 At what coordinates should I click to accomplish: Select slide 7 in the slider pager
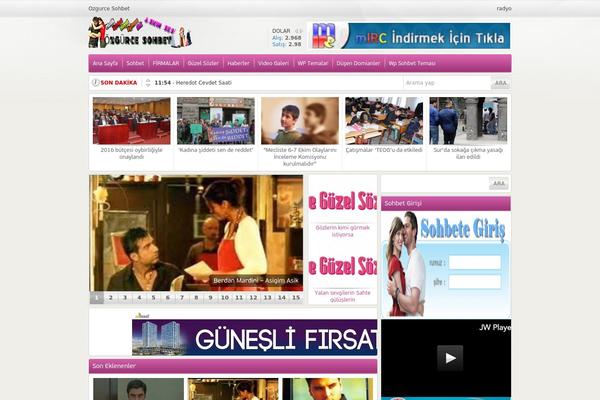[182, 297]
